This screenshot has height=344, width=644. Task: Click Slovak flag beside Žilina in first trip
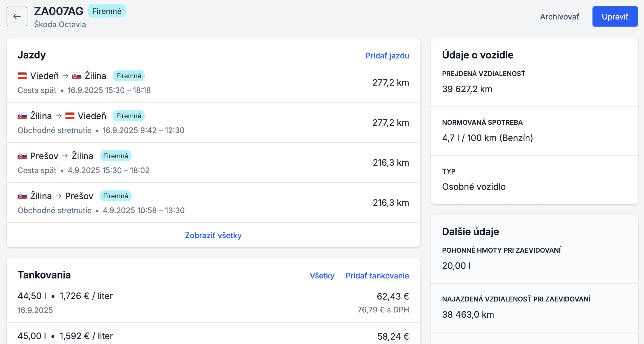[77, 76]
